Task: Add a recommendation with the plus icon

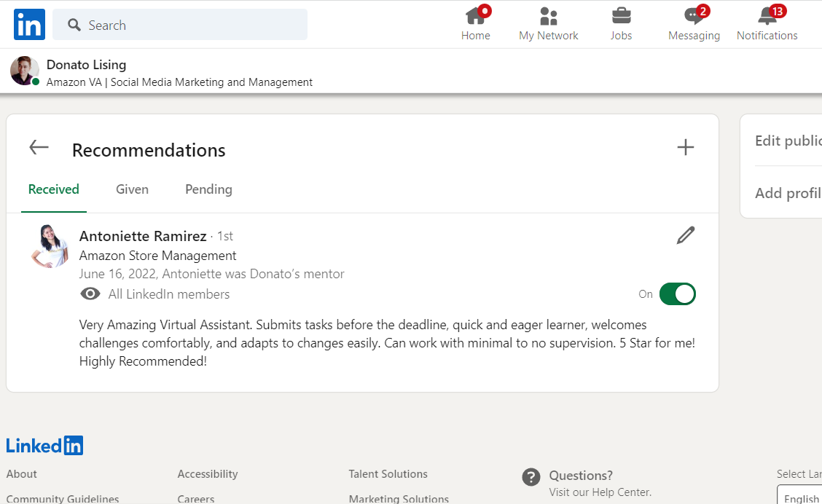Action: pyautogui.click(x=685, y=147)
